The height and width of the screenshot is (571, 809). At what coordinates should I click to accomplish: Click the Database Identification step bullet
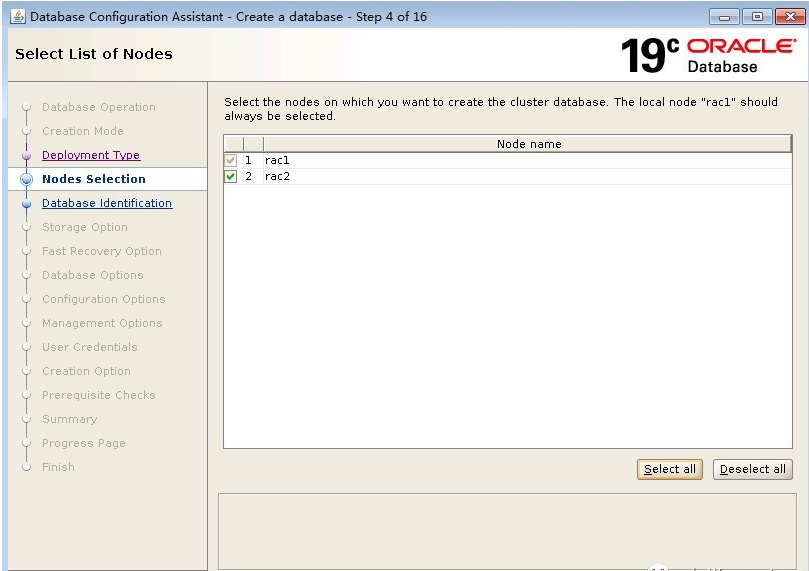27,204
